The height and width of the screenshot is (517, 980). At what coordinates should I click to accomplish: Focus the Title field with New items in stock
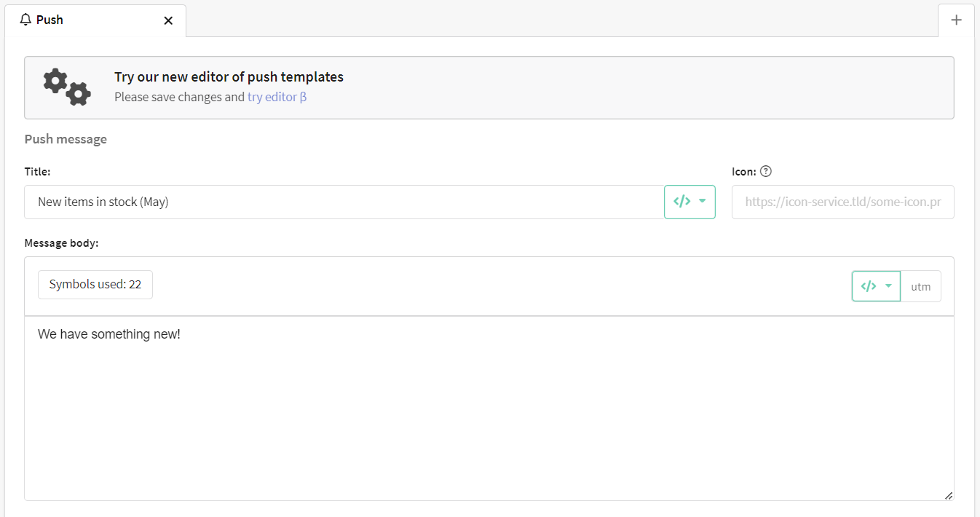pyautogui.click(x=344, y=202)
